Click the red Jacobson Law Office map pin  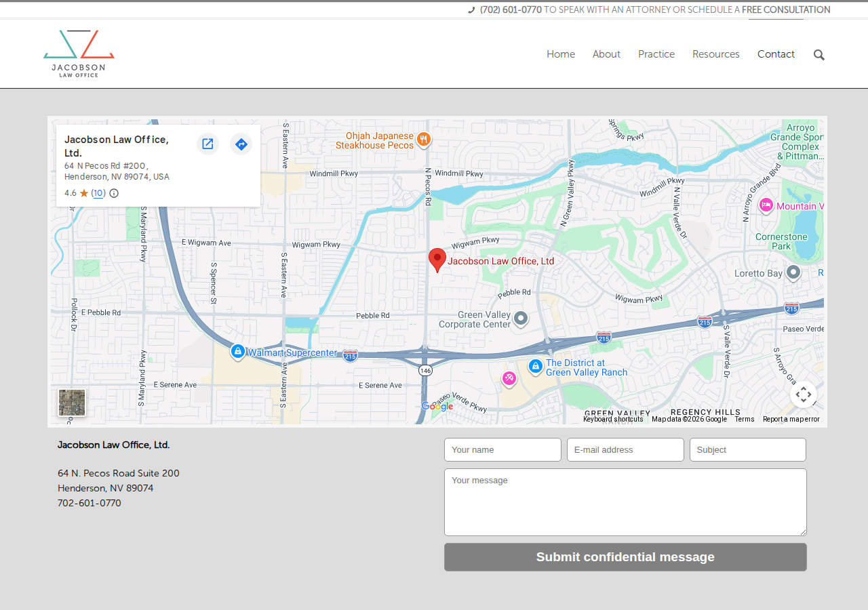437,260
